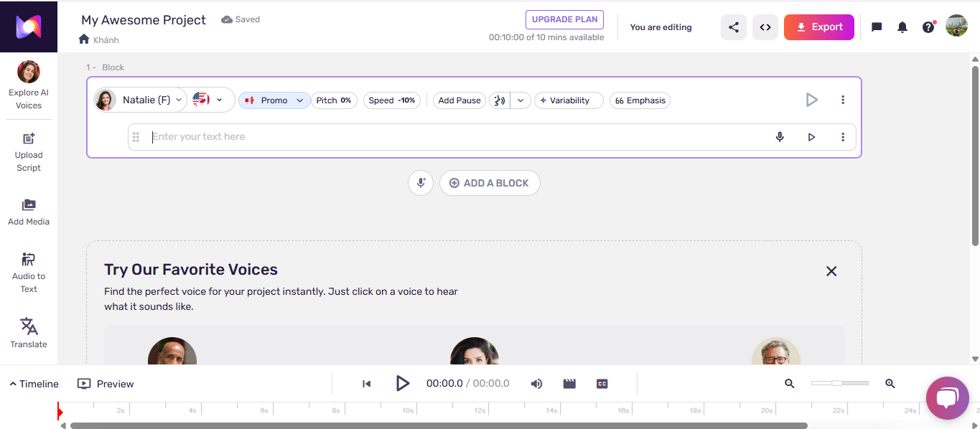Click the pronunciation icon next to Add Pause
Screen dimensions: 980x429
tap(500, 100)
